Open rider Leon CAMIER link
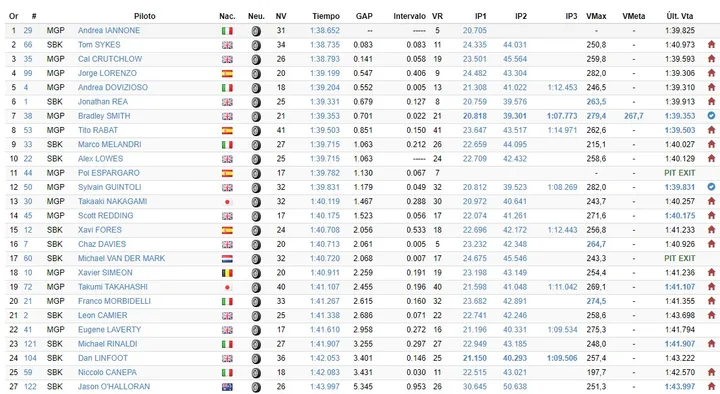The height and width of the screenshot is (394, 720). pyautogui.click(x=102, y=315)
